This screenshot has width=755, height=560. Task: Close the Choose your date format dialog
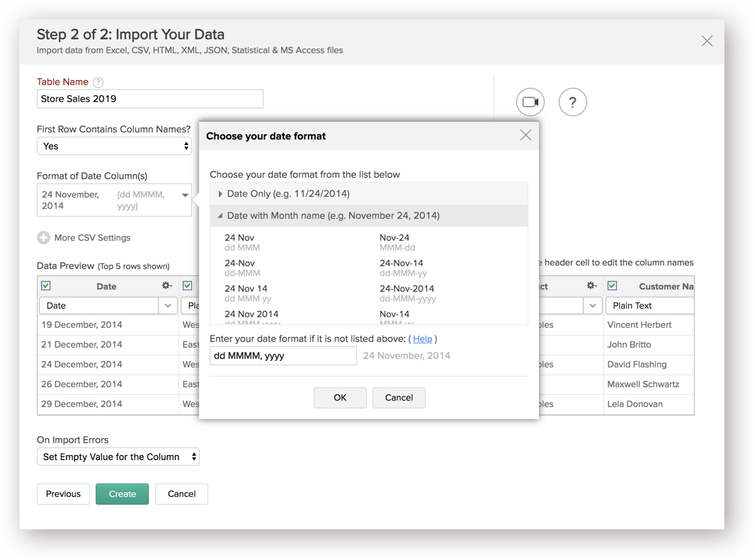526,135
